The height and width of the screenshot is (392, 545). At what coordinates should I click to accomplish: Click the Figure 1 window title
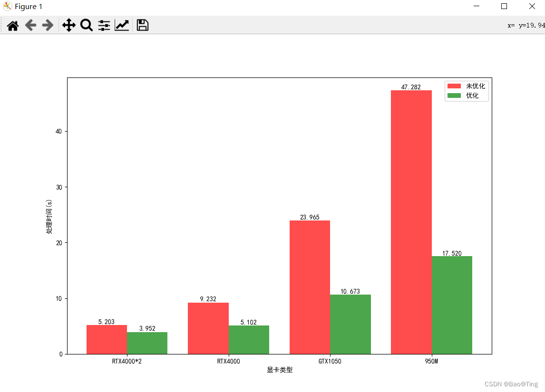point(28,7)
